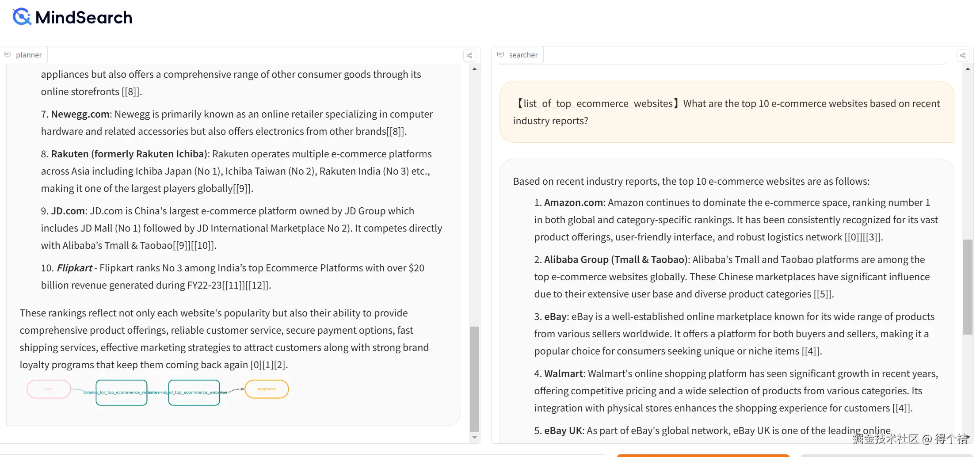Click the orange button at bottom edge
980x457 pixels.
[x=703, y=455]
